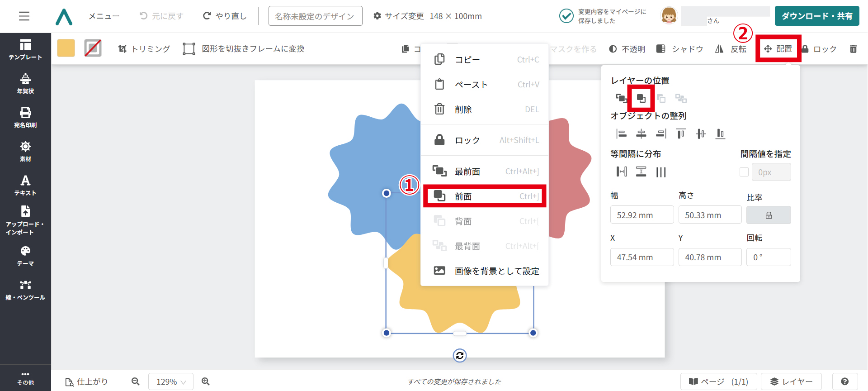The width and height of the screenshot is (868, 391).
Task: Expand the hamburger menu
Action: click(x=24, y=16)
